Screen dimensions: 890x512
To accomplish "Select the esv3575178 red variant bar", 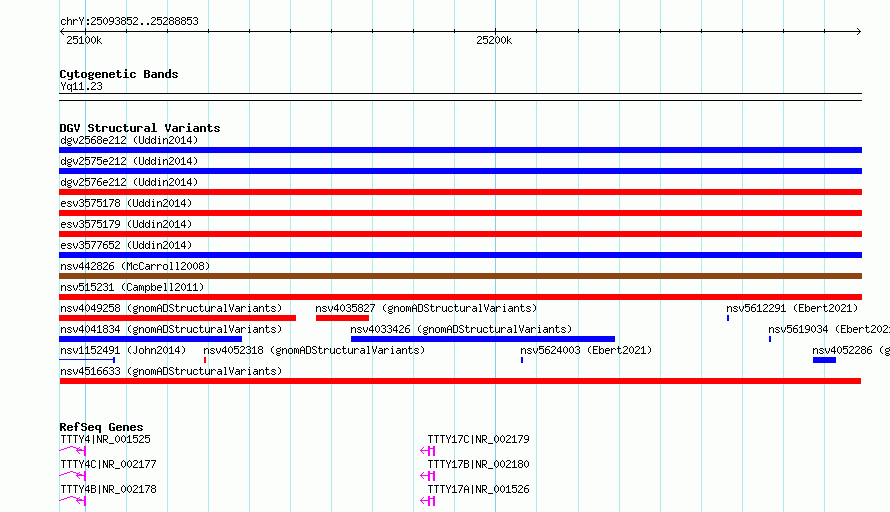I will (460, 213).
